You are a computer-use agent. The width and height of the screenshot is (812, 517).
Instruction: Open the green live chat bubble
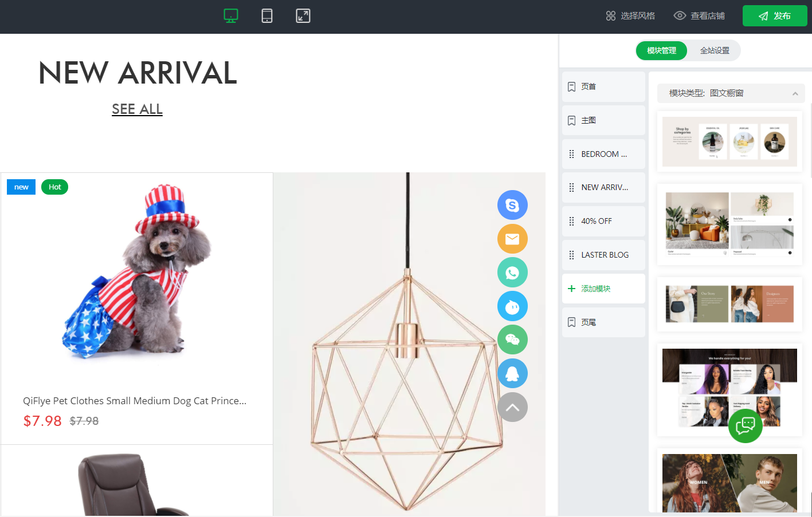(745, 425)
